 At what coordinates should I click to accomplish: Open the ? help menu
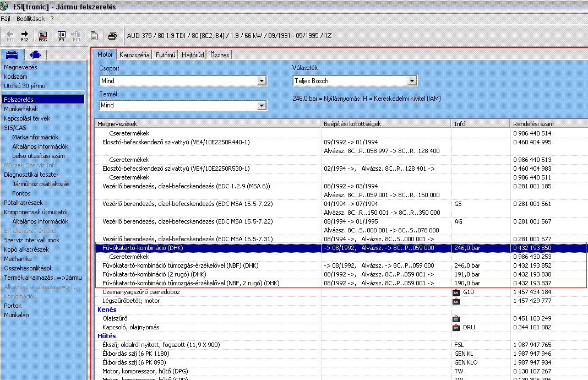coord(52,19)
